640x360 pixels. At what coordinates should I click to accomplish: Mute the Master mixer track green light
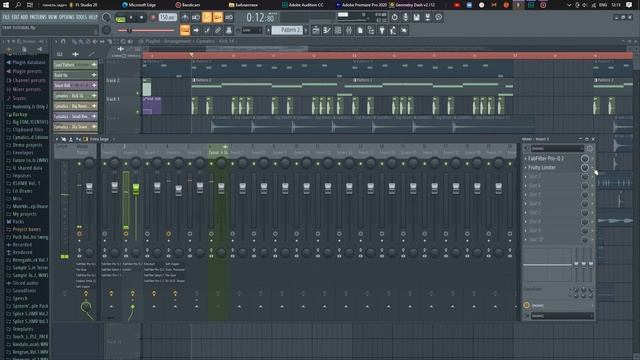coord(79,164)
